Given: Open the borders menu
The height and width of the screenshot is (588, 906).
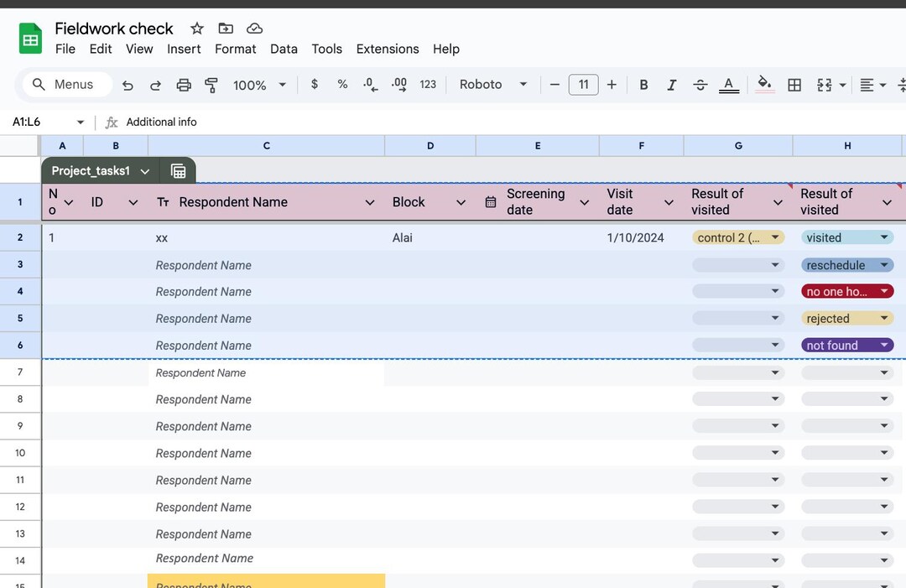Looking at the screenshot, I should tap(794, 84).
